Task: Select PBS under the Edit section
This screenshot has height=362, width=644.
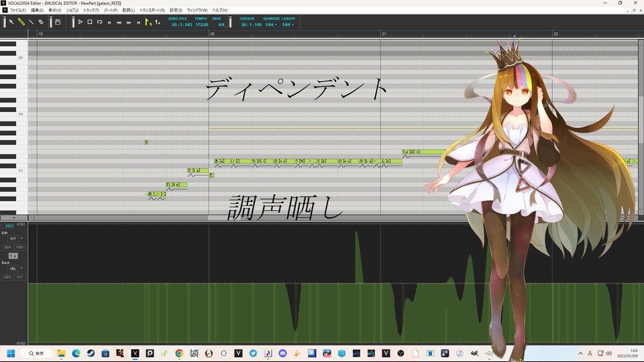Action: point(19,247)
